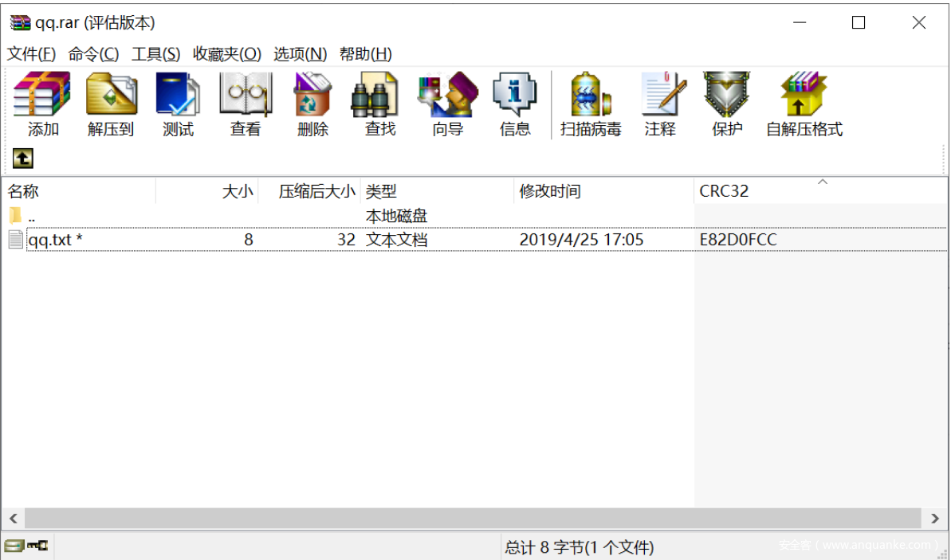Viewport: 951px width, 560px height.
Task: Click the horizontal scrollbar left arrow
Action: pyautogui.click(x=13, y=519)
